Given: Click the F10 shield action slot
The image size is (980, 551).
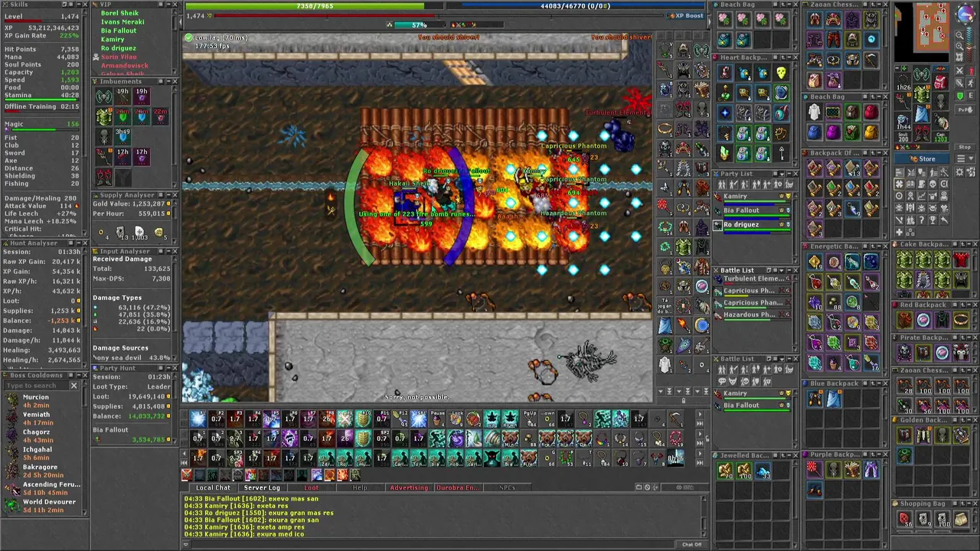Looking at the screenshot, I should coord(363,419).
